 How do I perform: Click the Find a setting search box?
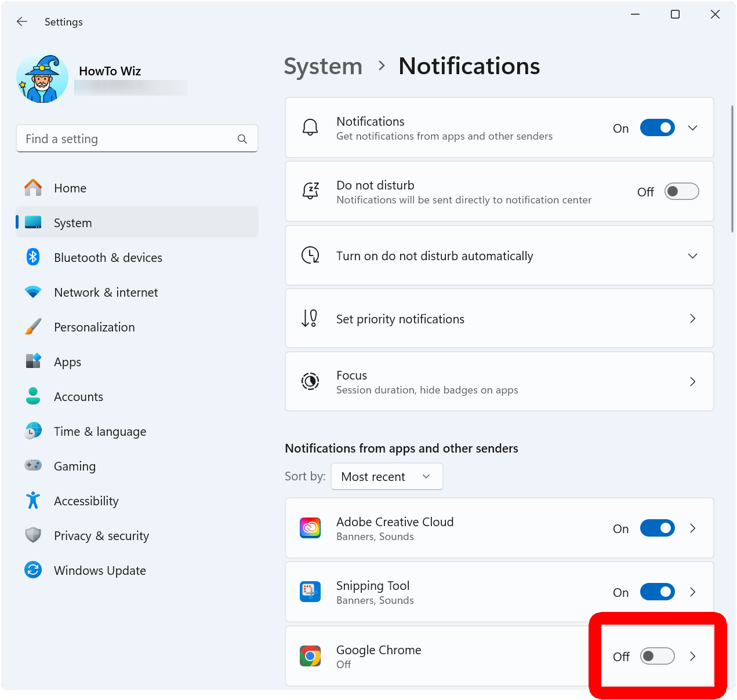pyautogui.click(x=137, y=138)
